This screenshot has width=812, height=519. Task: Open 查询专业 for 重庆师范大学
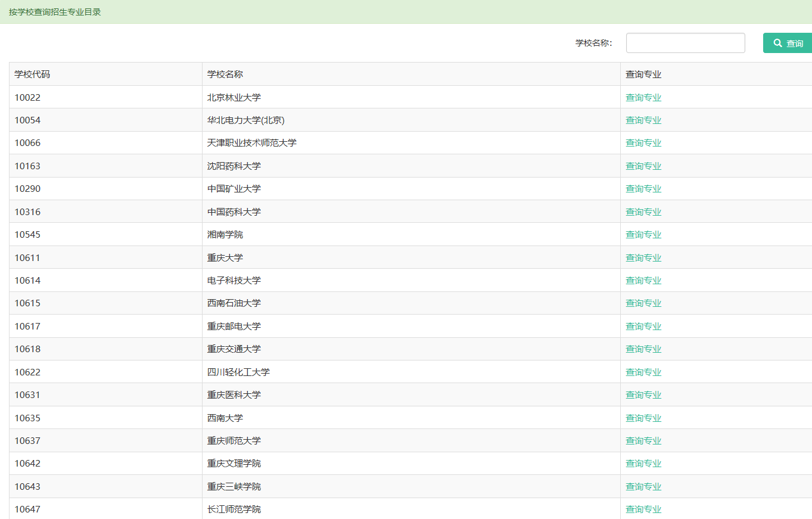pos(643,440)
